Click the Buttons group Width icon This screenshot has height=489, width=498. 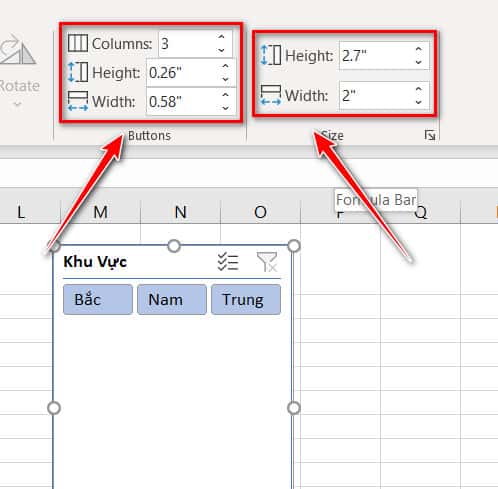(78, 101)
